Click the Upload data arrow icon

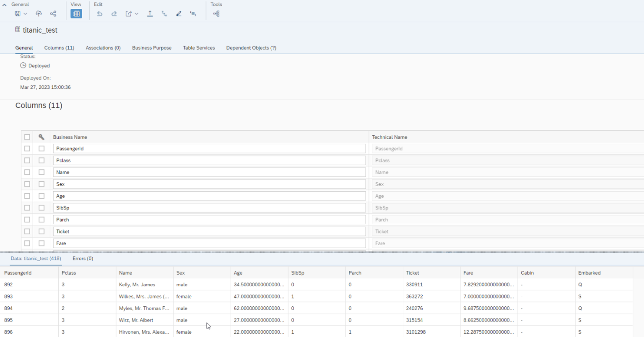150,14
